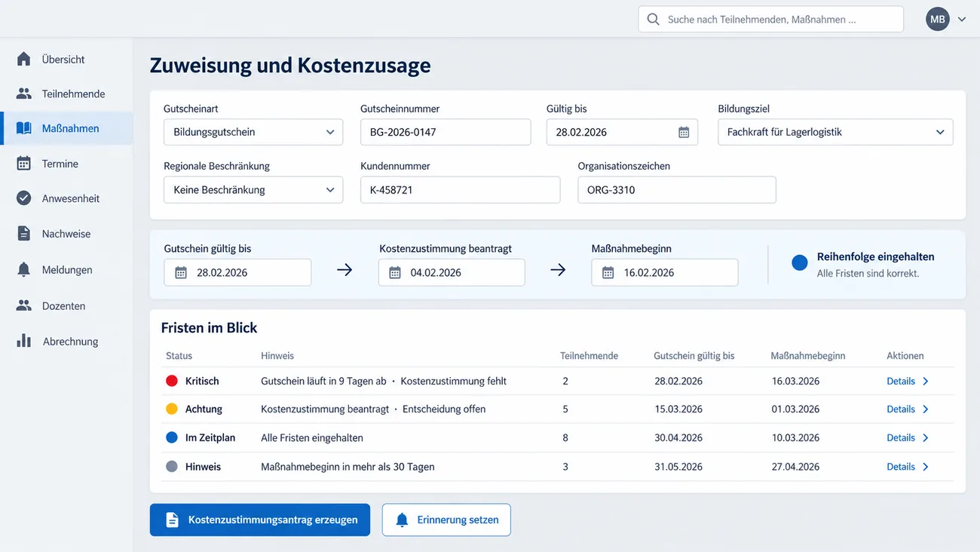This screenshot has width=980, height=552.
Task: Open the Regionale Beschränkung dropdown
Action: 253,190
